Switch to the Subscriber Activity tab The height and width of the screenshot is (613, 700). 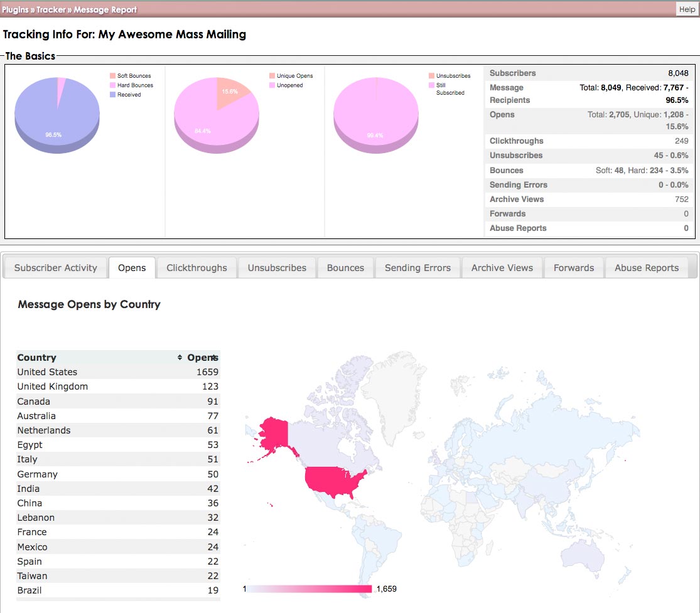(56, 268)
